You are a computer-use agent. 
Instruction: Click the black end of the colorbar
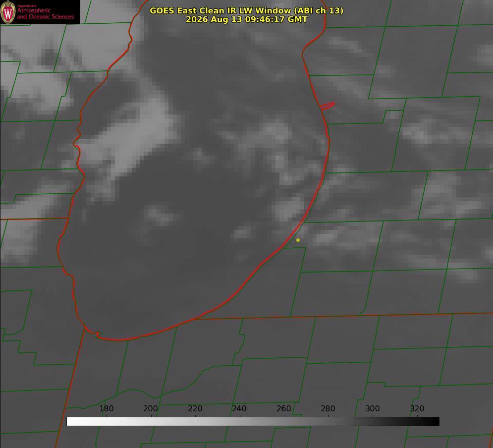click(435, 422)
